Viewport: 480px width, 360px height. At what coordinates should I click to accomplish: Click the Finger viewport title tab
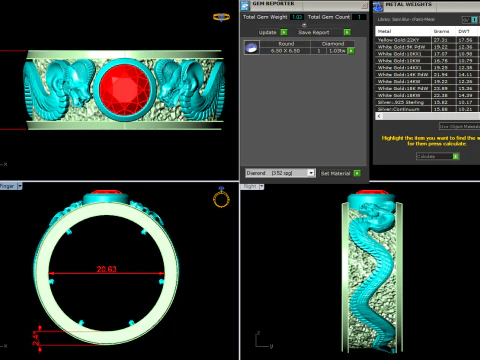8,186
